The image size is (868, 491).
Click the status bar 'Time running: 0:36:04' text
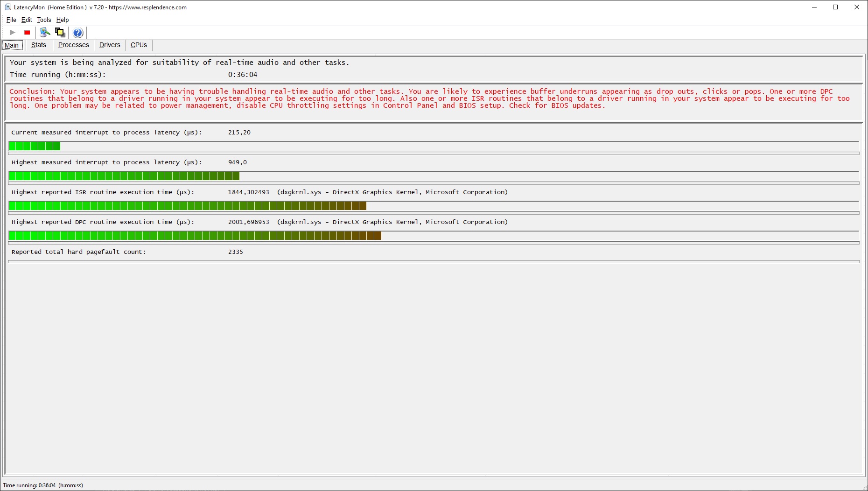(43, 485)
